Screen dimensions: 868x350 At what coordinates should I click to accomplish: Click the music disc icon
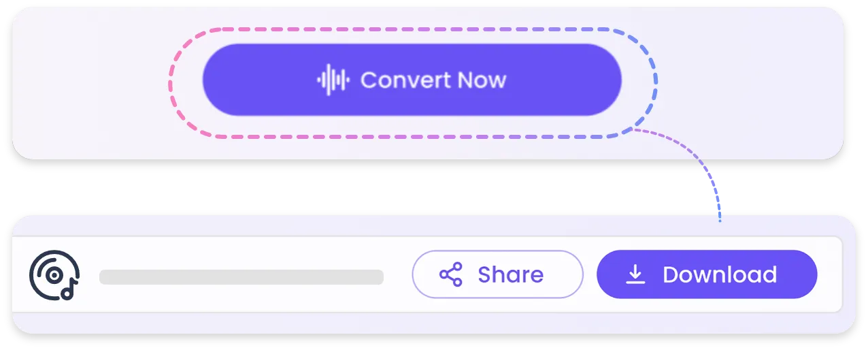[x=54, y=276]
